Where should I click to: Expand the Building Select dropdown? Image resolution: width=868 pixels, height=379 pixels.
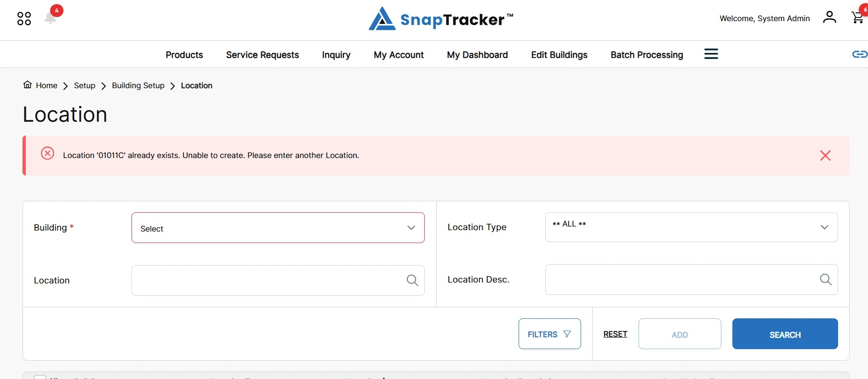tap(278, 228)
